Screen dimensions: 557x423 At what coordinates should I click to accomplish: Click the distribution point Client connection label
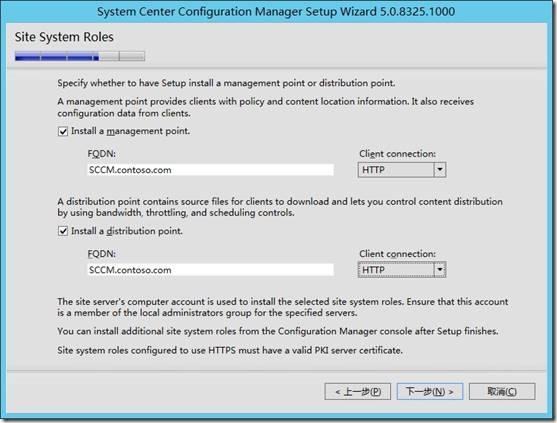click(x=398, y=254)
